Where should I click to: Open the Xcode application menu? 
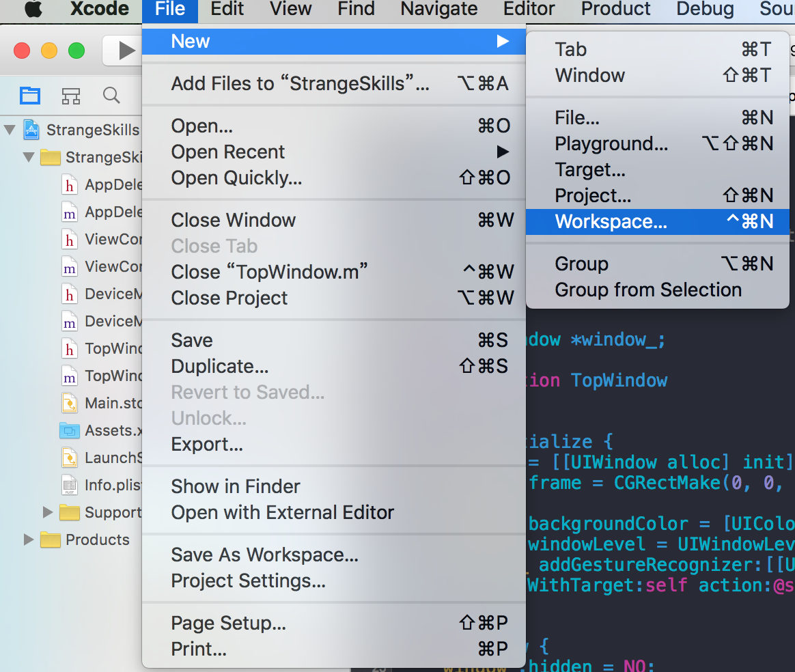(100, 9)
